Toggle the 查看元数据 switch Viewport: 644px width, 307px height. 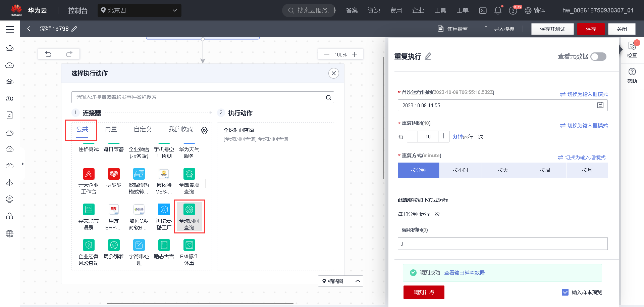tap(598, 57)
